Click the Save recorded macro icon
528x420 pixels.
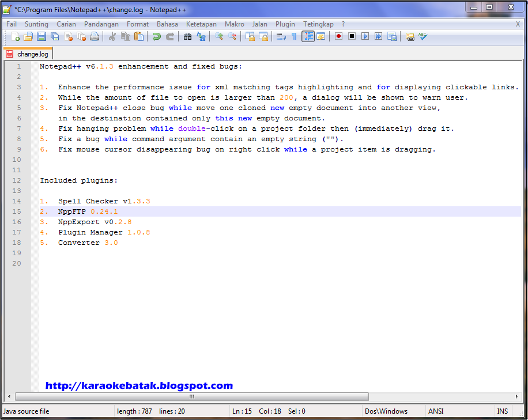[x=391, y=36]
